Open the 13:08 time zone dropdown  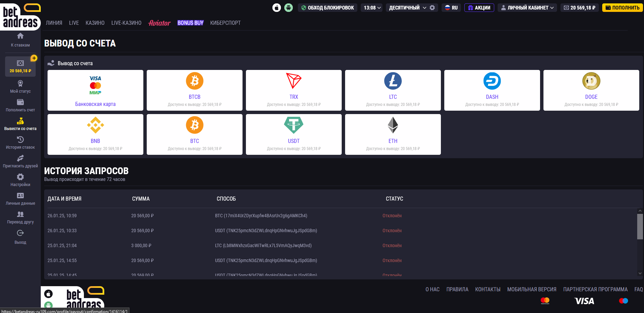372,7
